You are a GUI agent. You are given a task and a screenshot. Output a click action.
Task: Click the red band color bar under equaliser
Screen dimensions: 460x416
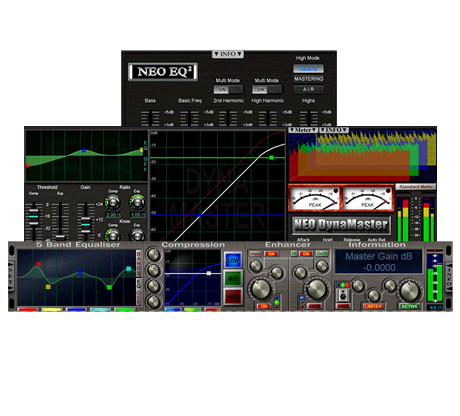(28, 310)
